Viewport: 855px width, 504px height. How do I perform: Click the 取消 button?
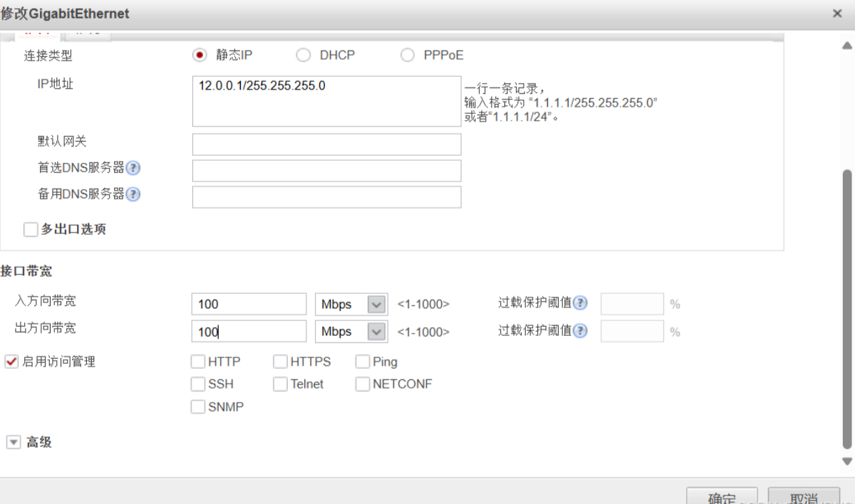(804, 495)
